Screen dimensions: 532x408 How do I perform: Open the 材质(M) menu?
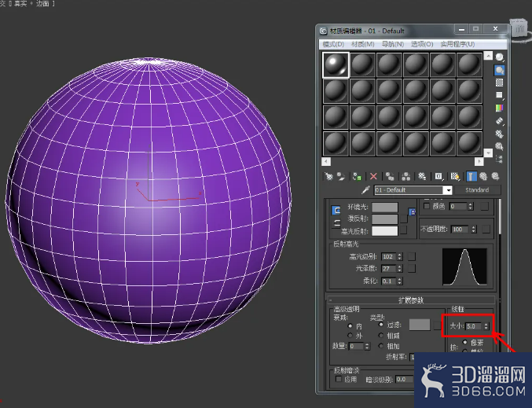[363, 44]
